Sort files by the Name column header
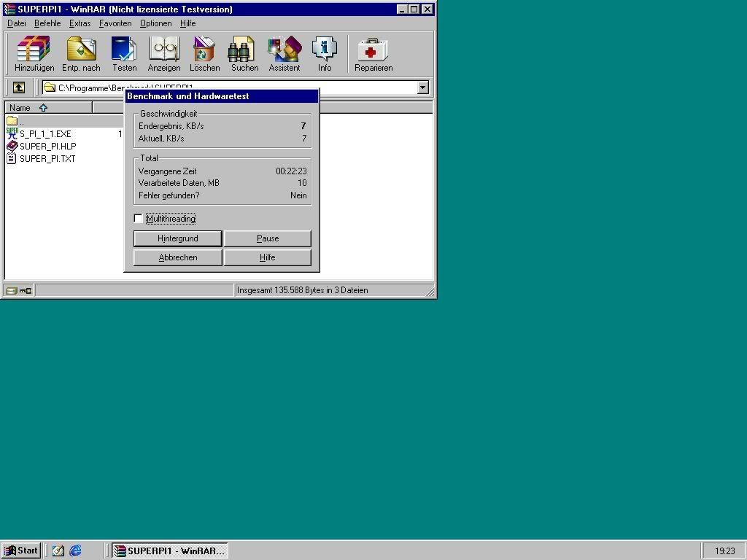The width and height of the screenshot is (747, 560). [49, 108]
